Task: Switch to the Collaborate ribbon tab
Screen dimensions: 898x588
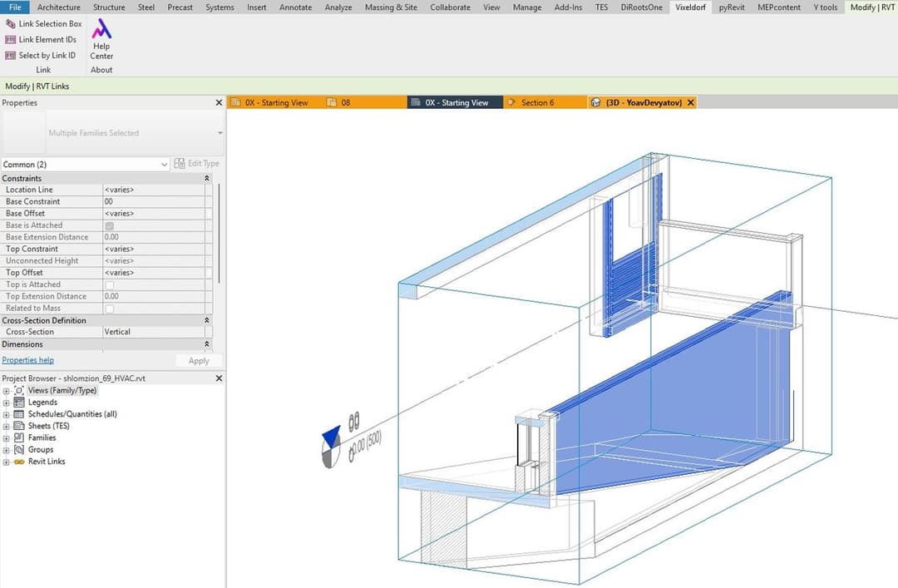Action: (x=450, y=7)
